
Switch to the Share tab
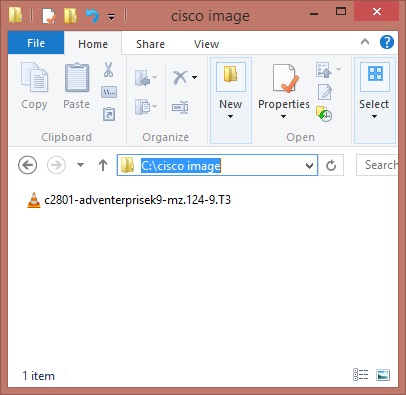[150, 44]
